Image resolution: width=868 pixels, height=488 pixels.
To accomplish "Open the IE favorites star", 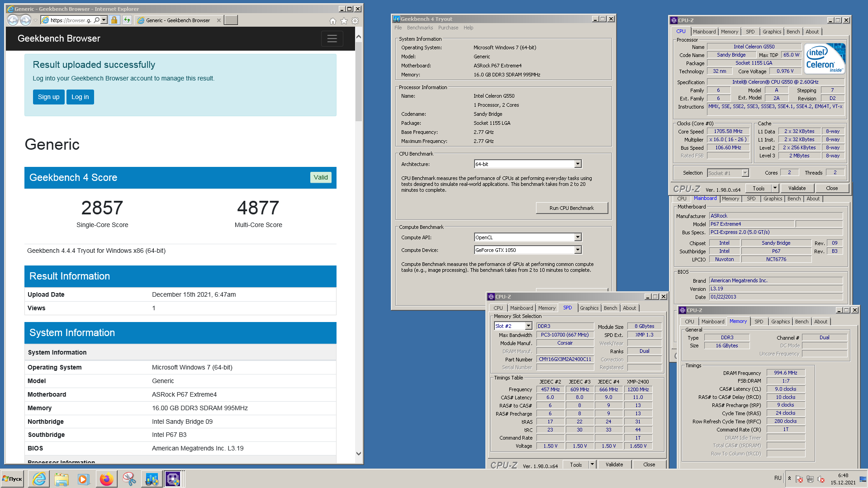I will 344,21.
